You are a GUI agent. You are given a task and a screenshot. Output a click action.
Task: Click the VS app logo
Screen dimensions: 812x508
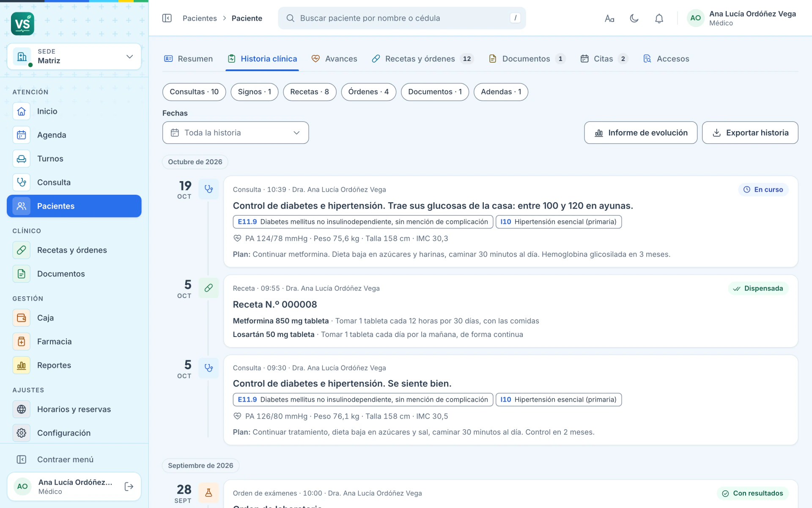pyautogui.click(x=22, y=24)
